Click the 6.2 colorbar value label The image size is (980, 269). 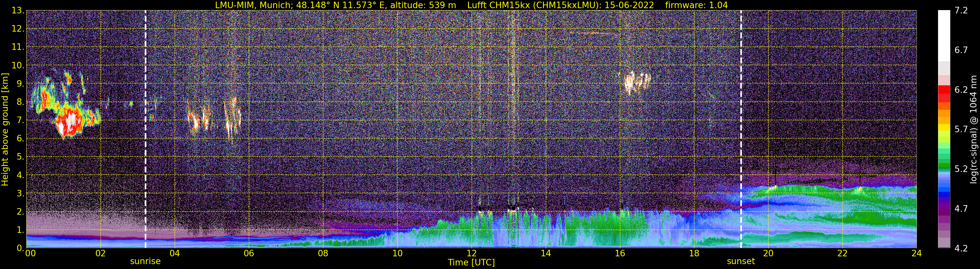(x=961, y=90)
